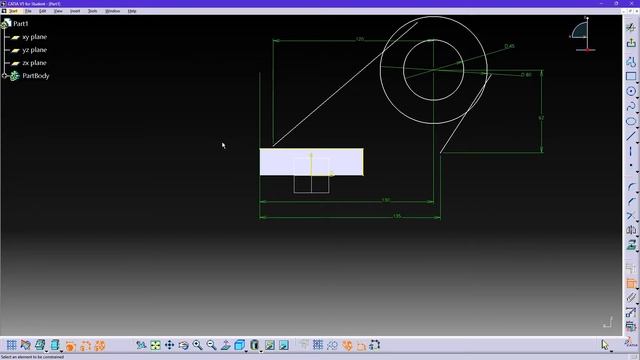Click the Isometric View cube icon

point(240,345)
